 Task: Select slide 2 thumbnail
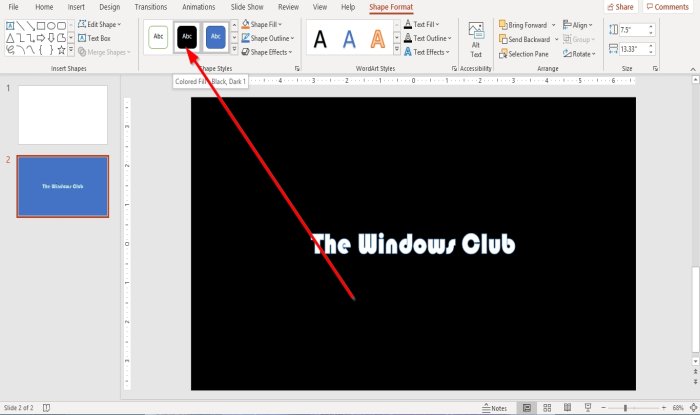pyautogui.click(x=63, y=187)
